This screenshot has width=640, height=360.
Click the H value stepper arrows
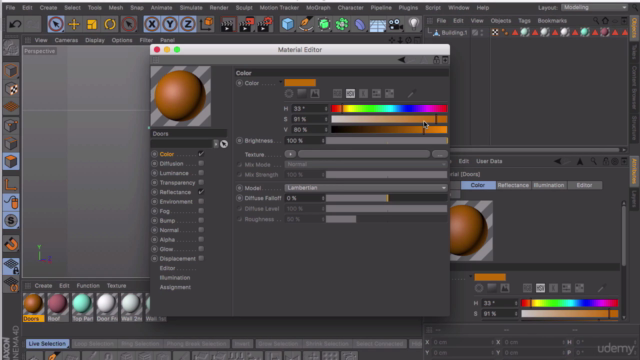pos(326,109)
